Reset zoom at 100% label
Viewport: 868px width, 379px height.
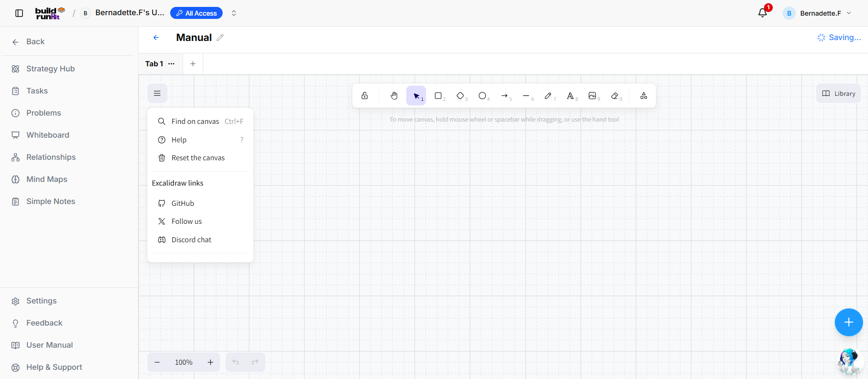pyautogui.click(x=184, y=362)
